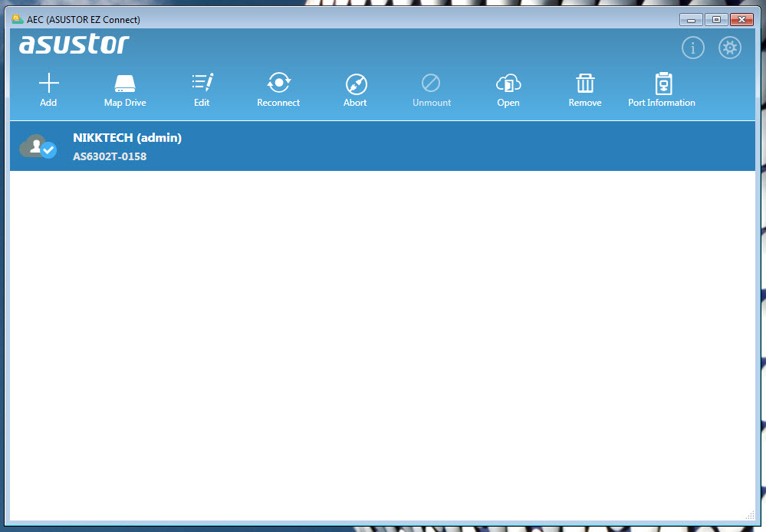Click the greyed Unmount icon
This screenshot has width=766, height=532.
[431, 83]
